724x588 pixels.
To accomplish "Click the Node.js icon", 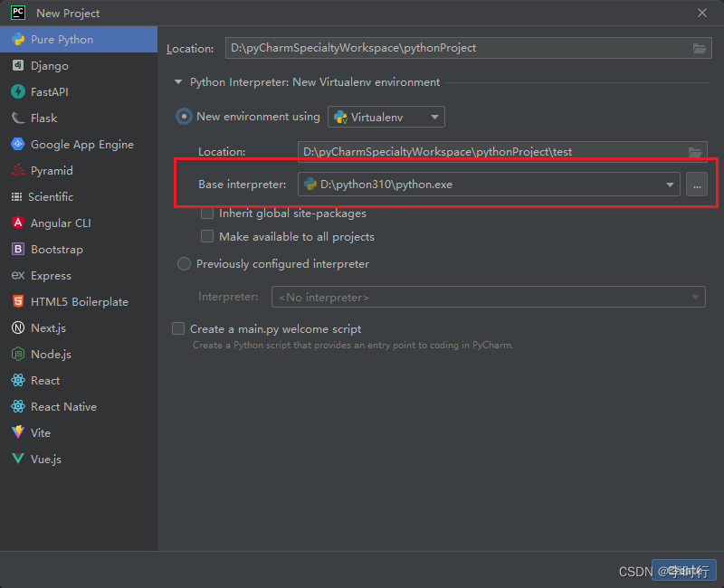I will point(18,354).
